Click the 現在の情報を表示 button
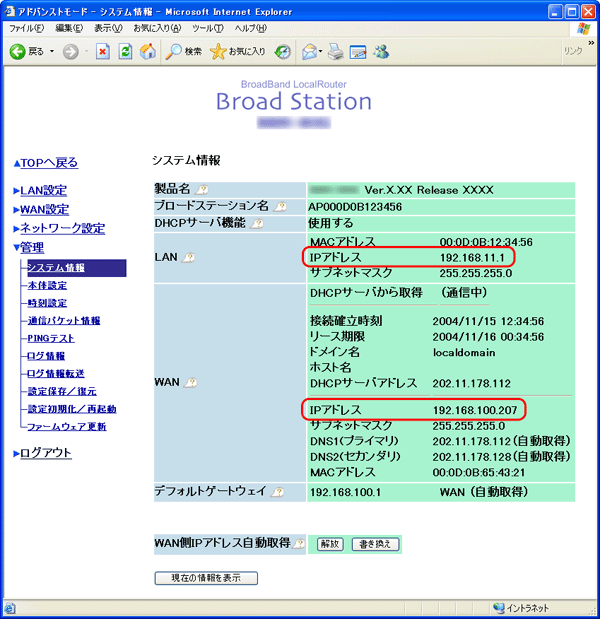 tap(206, 578)
